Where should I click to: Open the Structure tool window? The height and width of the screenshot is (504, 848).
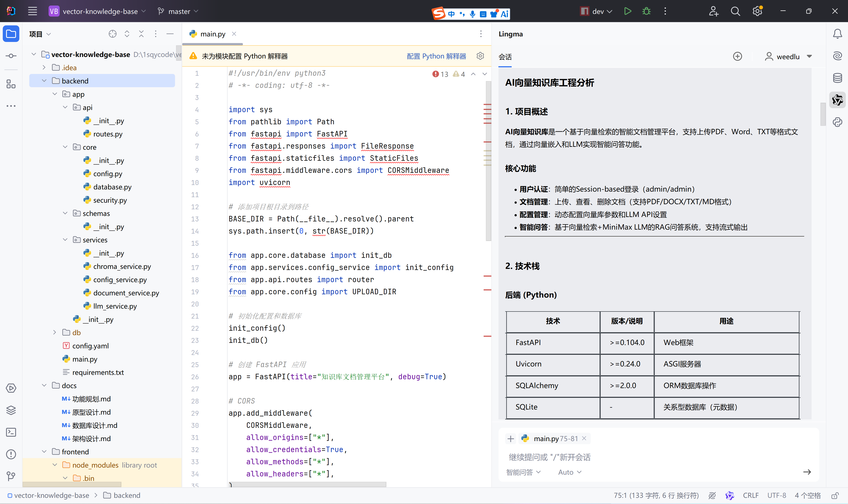tap(11, 84)
